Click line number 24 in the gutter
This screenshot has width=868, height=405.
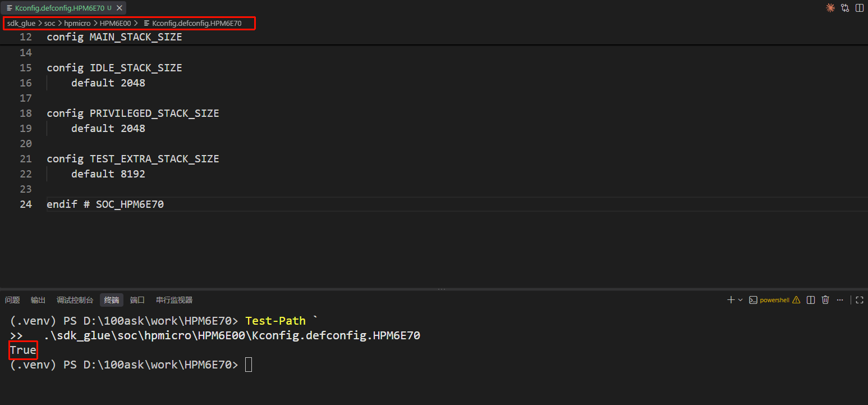pyautogui.click(x=26, y=204)
